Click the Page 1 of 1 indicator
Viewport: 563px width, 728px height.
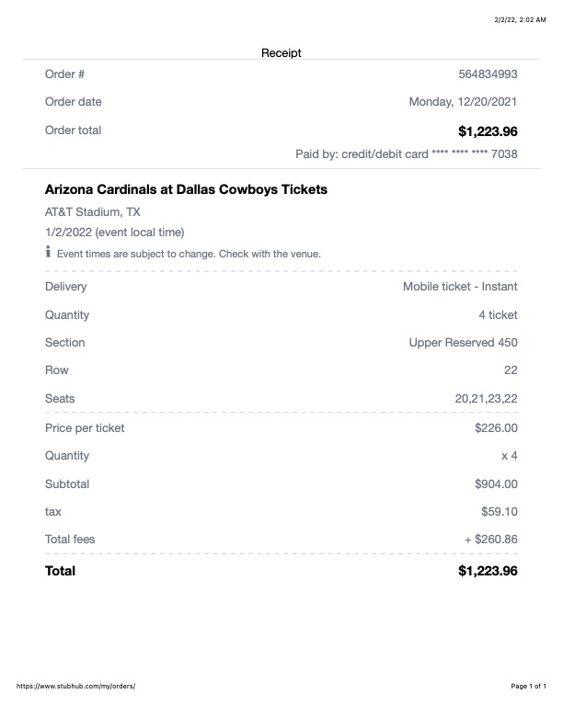tap(528, 686)
